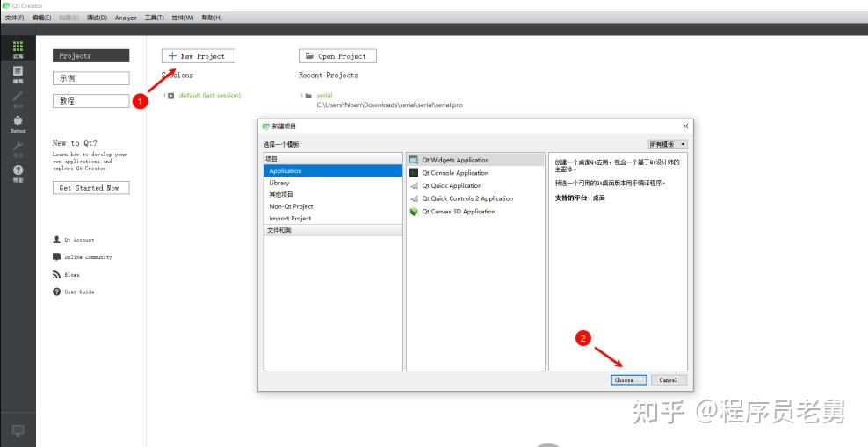Select the Import Project category
Image resolution: width=868 pixels, height=447 pixels.
click(x=333, y=219)
